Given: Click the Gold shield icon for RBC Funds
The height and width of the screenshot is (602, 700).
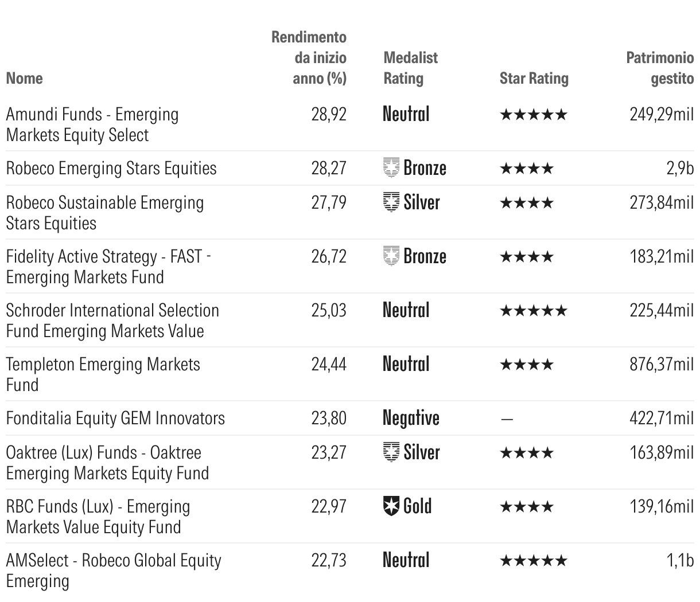Looking at the screenshot, I should coord(391,506).
